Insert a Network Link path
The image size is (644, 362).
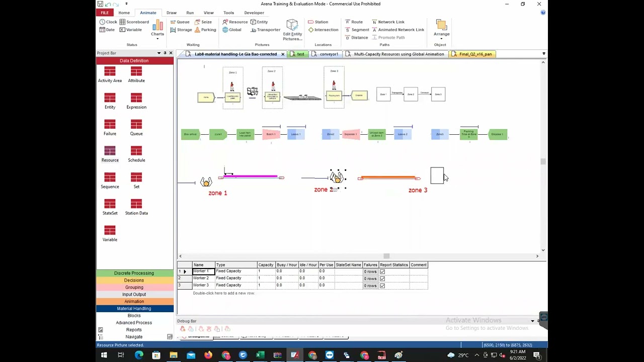click(x=388, y=22)
